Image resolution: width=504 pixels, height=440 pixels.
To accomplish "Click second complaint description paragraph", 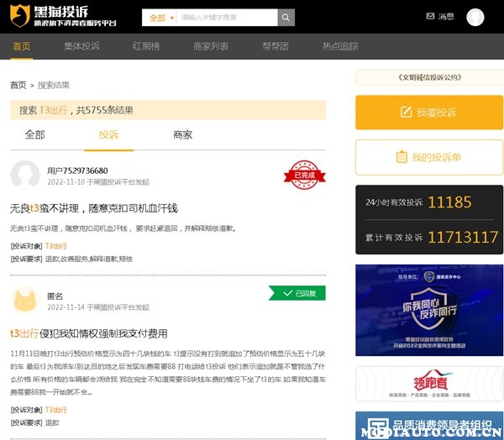I will pos(168,373).
